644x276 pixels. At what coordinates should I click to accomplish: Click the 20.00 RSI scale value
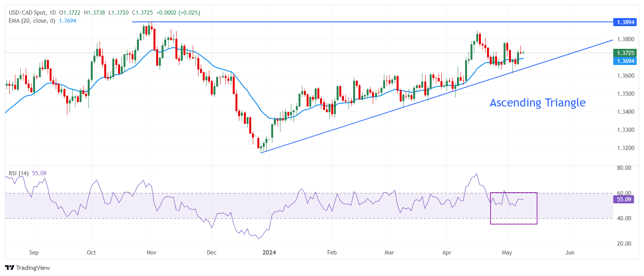pos(624,244)
